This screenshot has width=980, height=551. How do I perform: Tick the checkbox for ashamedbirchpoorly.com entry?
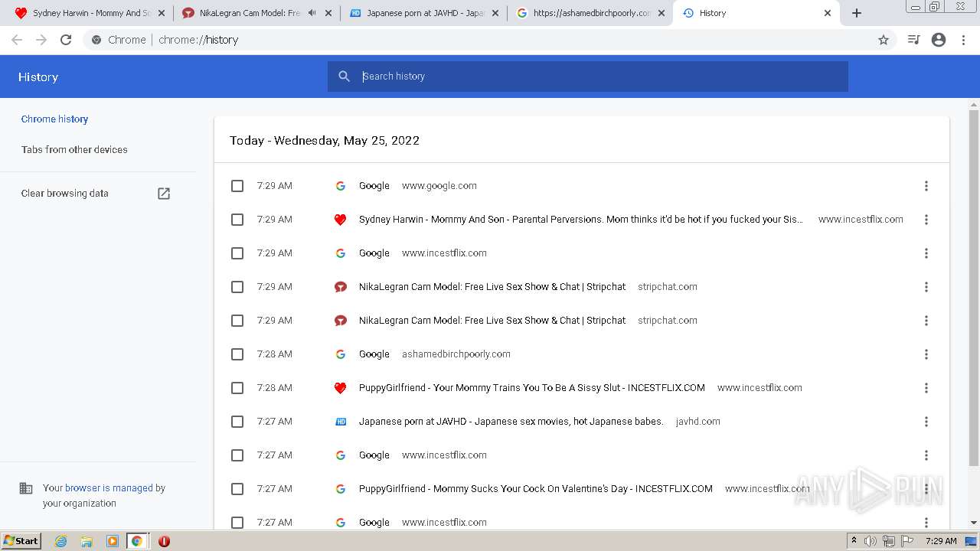[x=237, y=354]
